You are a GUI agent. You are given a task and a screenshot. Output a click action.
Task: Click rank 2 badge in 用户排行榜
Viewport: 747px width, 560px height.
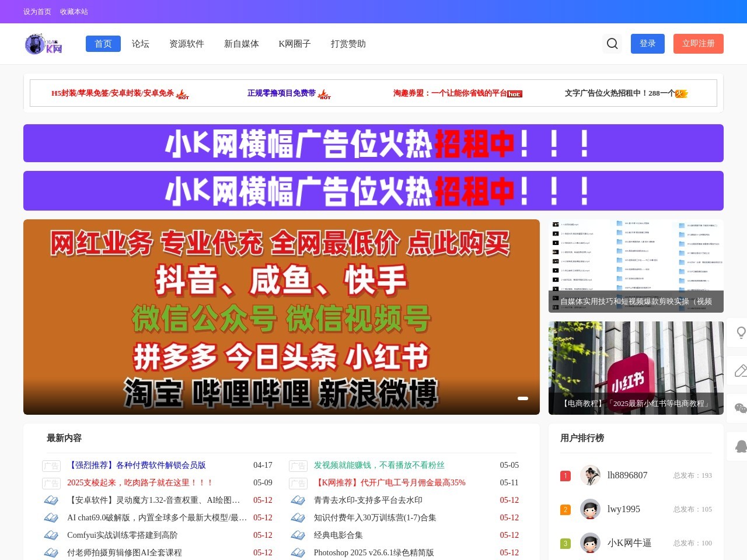click(x=565, y=510)
